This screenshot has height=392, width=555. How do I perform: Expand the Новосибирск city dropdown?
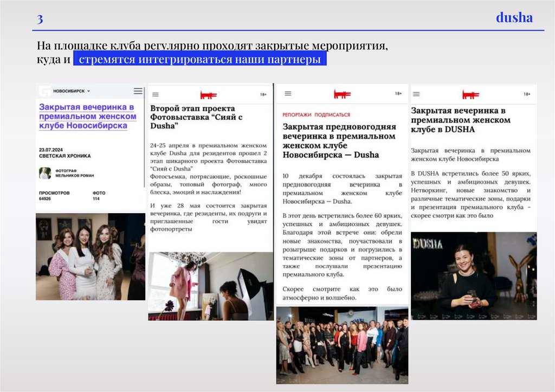[x=72, y=91]
